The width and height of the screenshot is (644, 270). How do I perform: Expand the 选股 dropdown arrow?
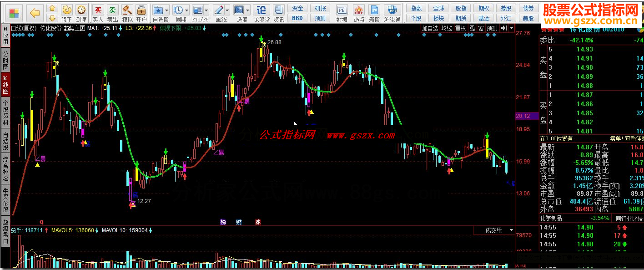[248, 10]
